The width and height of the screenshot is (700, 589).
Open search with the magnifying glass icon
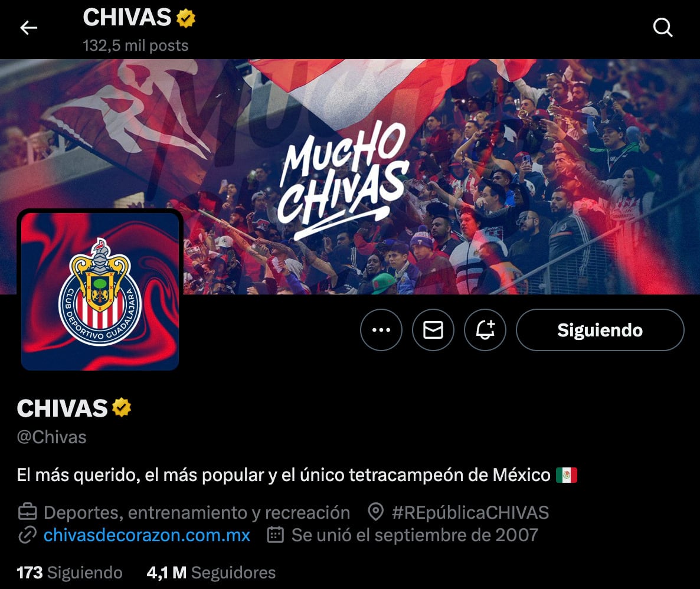click(662, 28)
